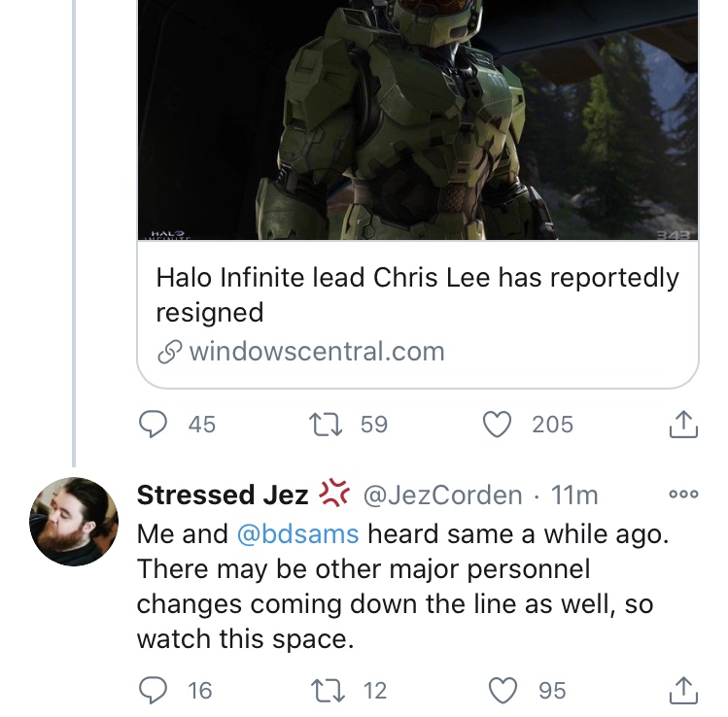Click the link chain icon beside windowscentral.com
Viewport: 728px width, 717px height.
pyautogui.click(x=169, y=352)
